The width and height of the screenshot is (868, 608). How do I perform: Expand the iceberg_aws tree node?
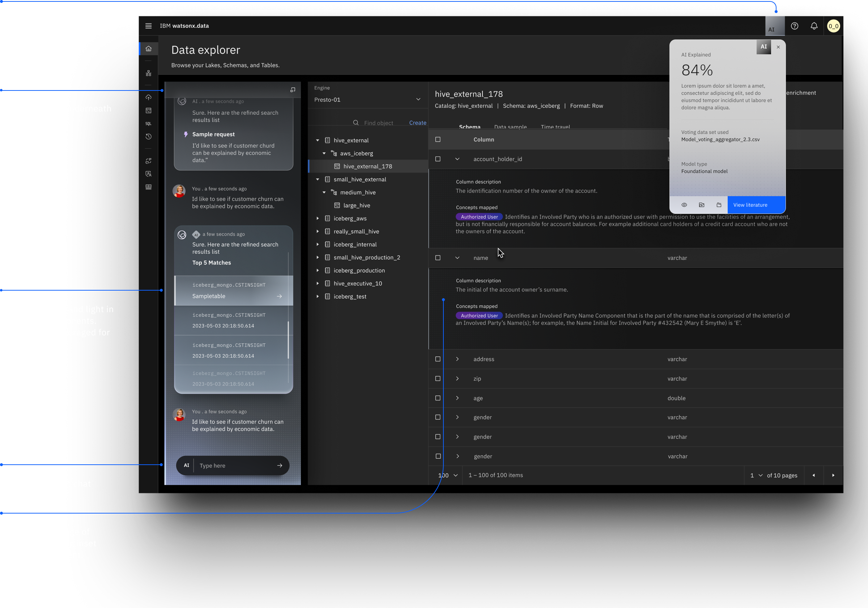tap(318, 218)
